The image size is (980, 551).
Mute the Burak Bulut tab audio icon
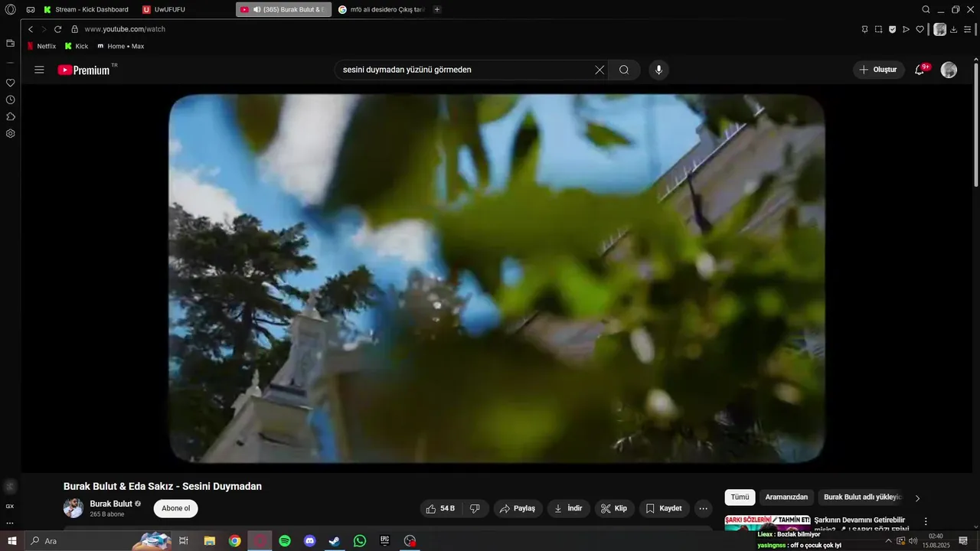(x=257, y=9)
